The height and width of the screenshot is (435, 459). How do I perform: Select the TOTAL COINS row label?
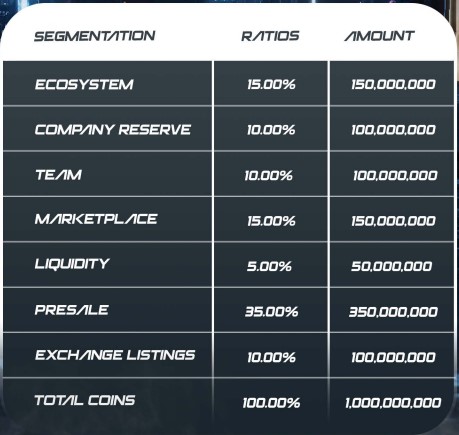(85, 400)
